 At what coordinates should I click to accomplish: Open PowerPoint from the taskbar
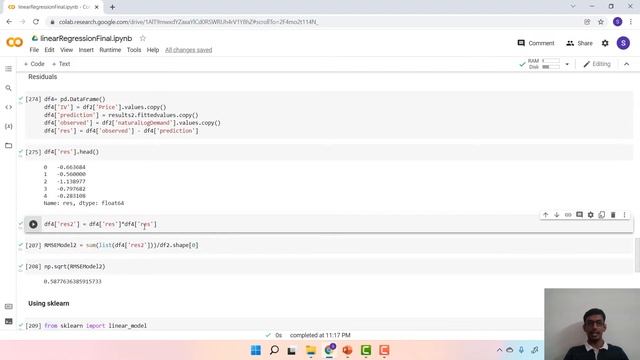(x=347, y=350)
